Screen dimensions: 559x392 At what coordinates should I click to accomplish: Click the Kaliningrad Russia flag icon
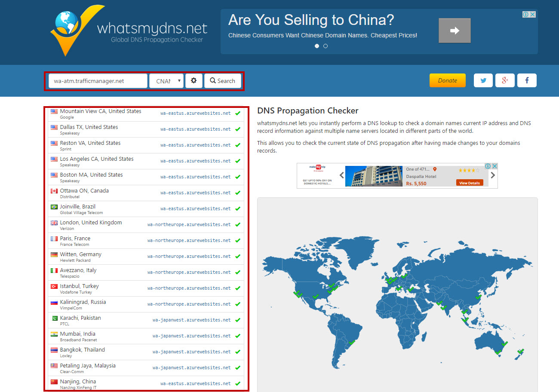[54, 302]
